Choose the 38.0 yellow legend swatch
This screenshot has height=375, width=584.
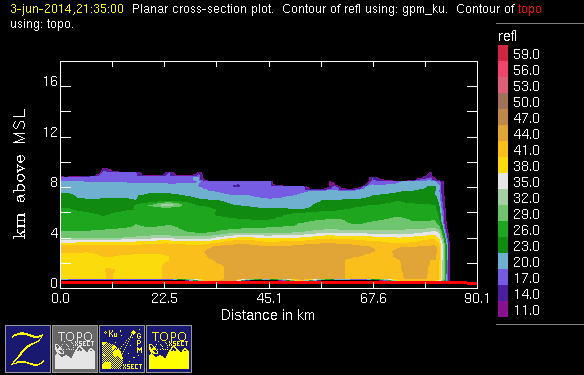[503, 165]
